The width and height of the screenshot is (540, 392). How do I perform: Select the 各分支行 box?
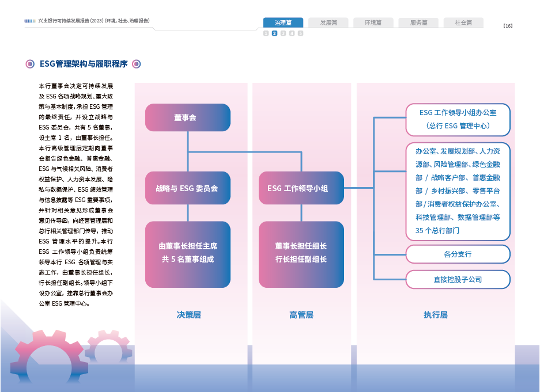(x=458, y=254)
